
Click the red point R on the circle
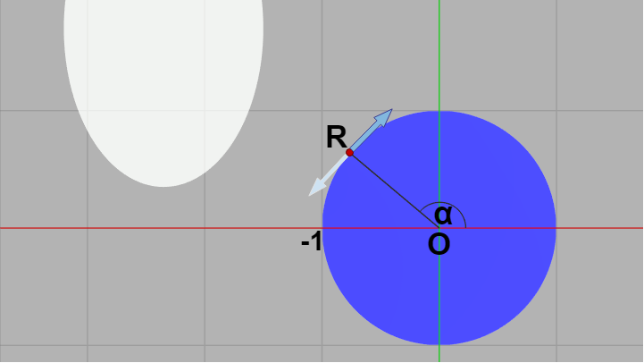pyautogui.click(x=349, y=153)
